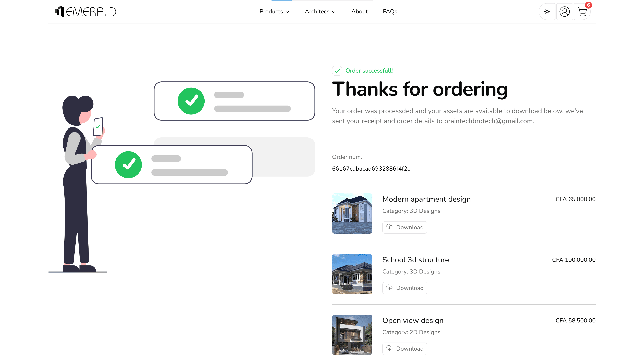Click the order number 66167cdbacad6932886f4f2c

[371, 169]
